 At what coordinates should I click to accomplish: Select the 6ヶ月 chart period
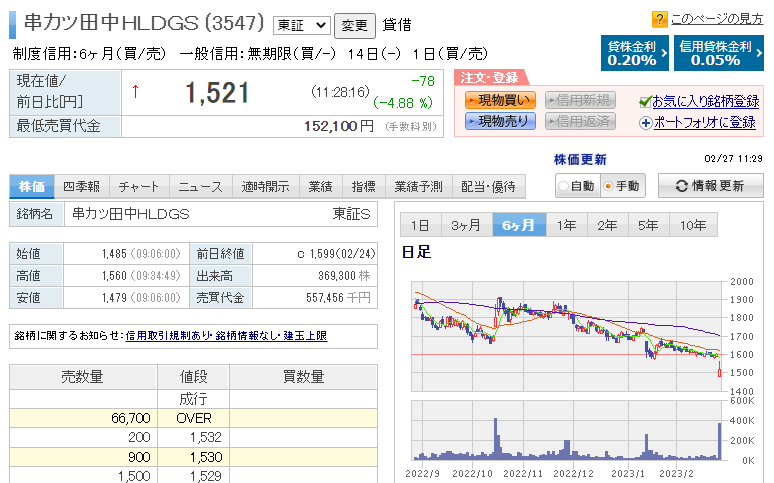[x=519, y=225]
